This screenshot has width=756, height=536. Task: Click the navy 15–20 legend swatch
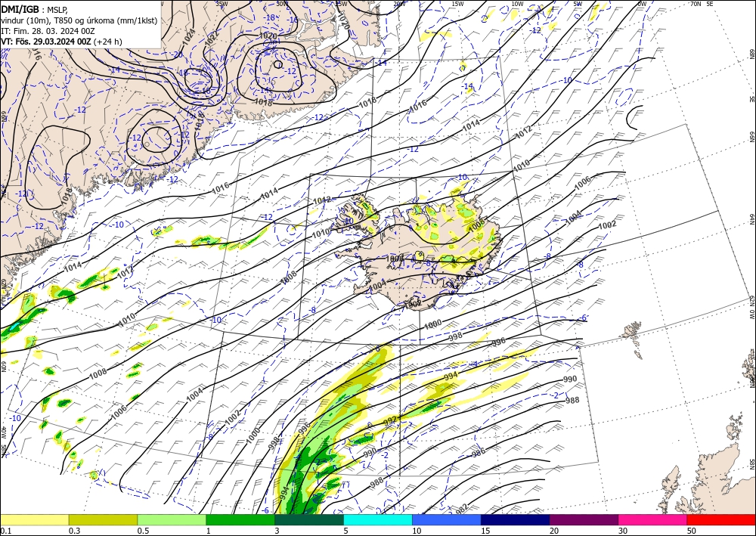(516, 519)
